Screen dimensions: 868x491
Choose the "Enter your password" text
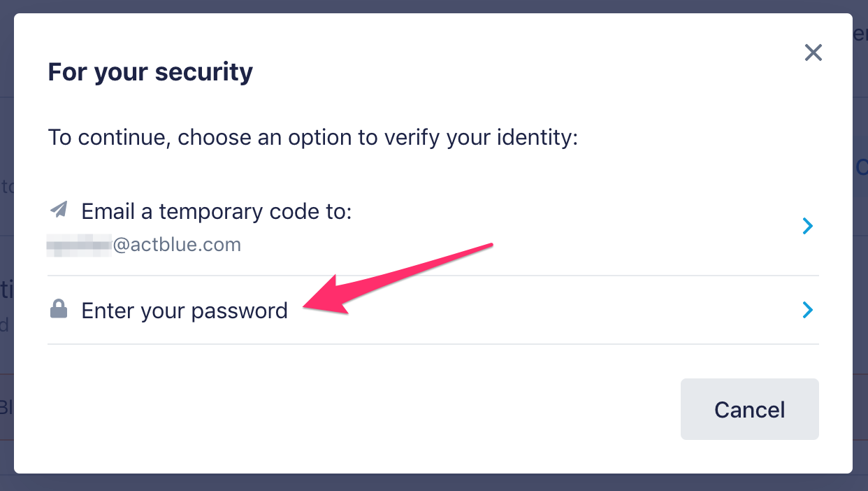(185, 311)
